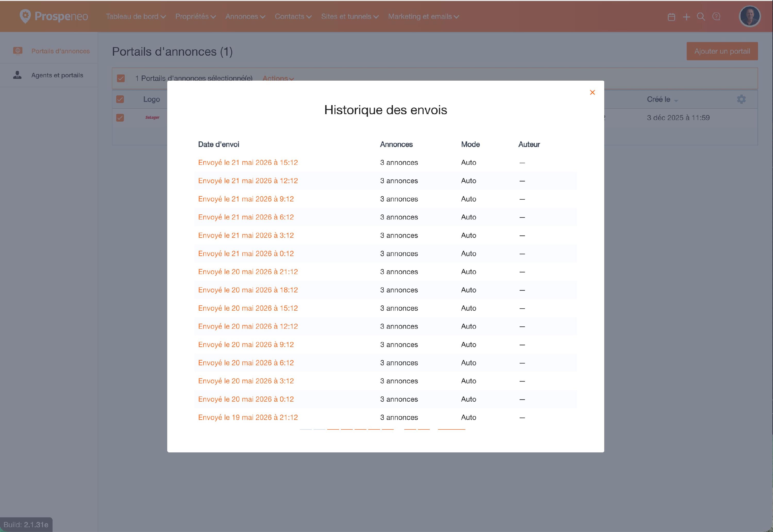Open search with the magnifying glass icon

click(701, 17)
